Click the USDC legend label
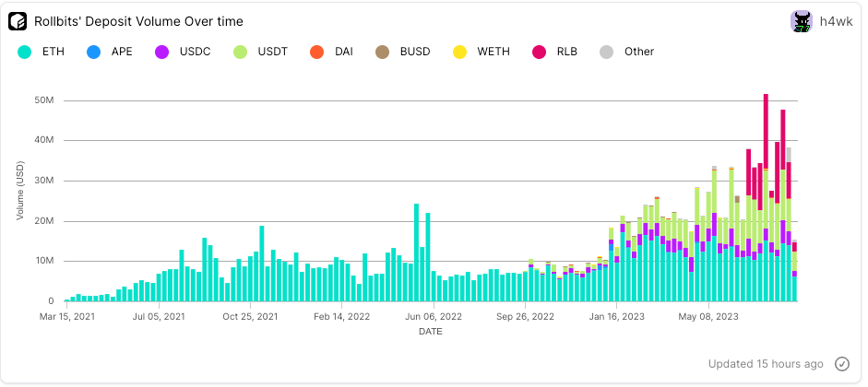 [x=195, y=52]
